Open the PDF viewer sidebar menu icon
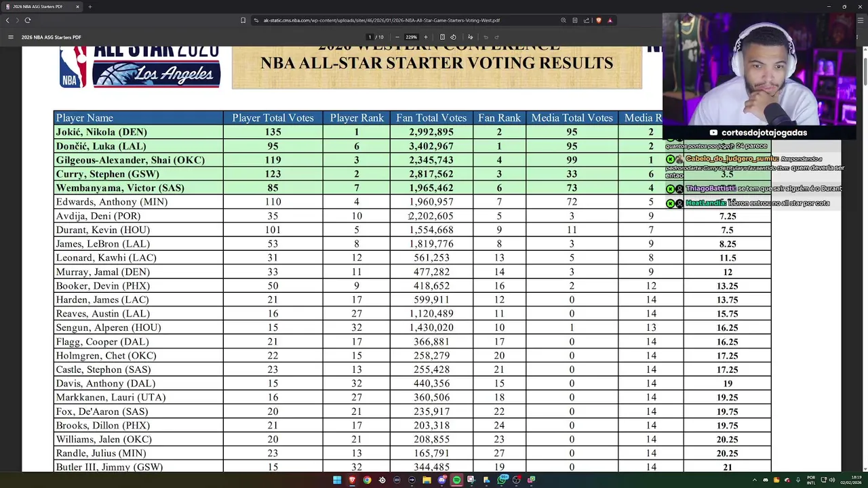The height and width of the screenshot is (488, 868). (x=10, y=37)
